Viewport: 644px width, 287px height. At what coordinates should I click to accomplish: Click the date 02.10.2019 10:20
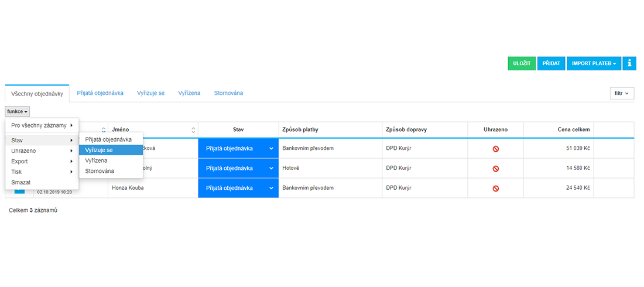(x=54, y=192)
